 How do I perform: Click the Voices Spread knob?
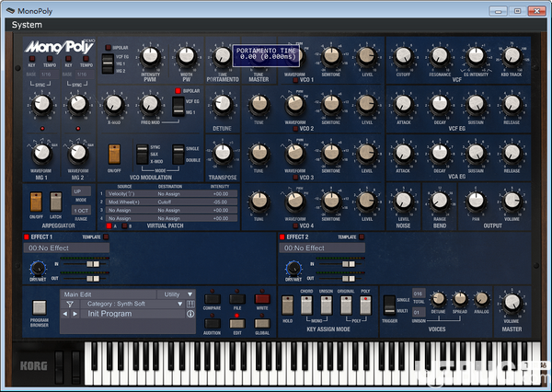click(460, 299)
